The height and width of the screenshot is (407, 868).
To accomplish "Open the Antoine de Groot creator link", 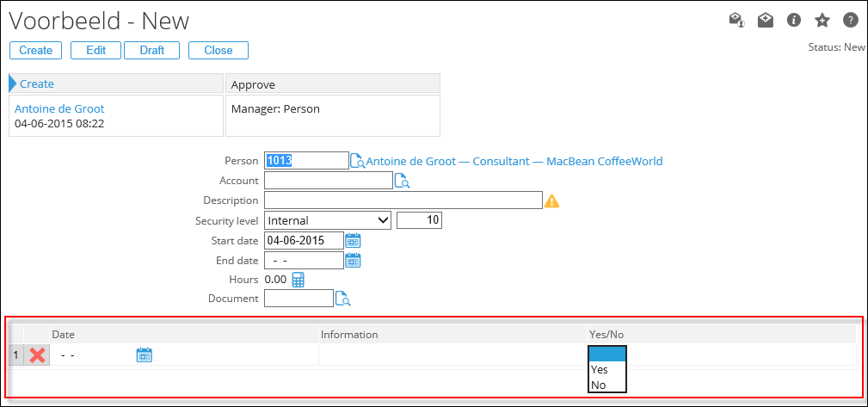I will coord(59,109).
